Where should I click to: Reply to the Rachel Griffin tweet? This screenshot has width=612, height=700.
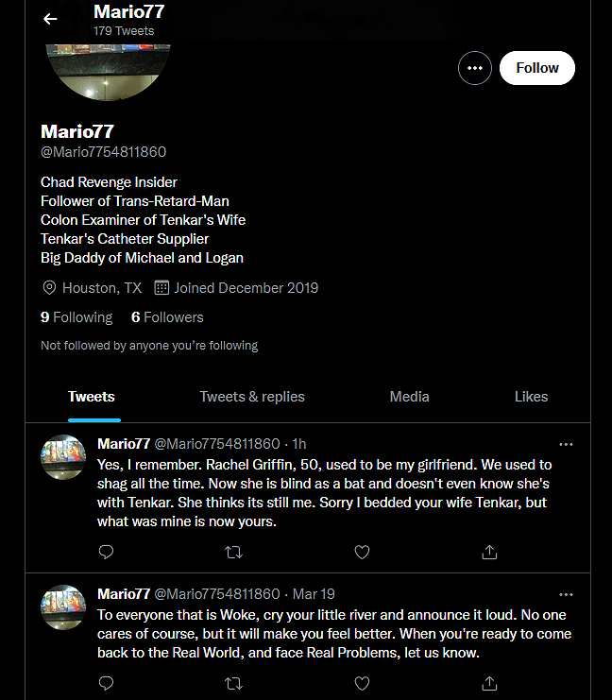click(x=107, y=551)
